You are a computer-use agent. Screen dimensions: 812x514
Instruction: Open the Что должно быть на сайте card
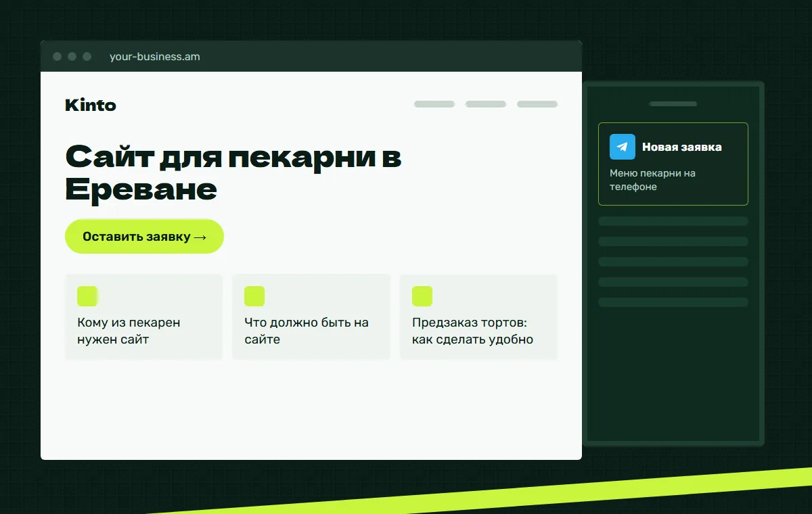[x=311, y=317]
